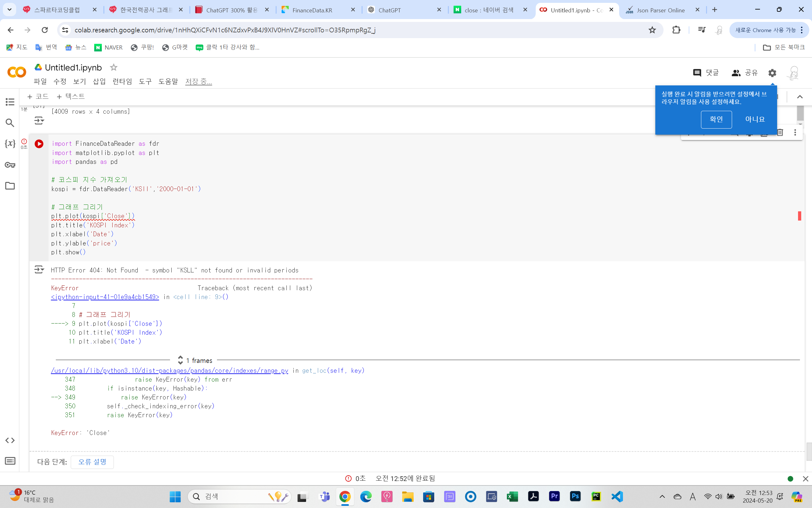Open the 모든 북마크 folder
The height and width of the screenshot is (508, 812).
tap(784, 47)
